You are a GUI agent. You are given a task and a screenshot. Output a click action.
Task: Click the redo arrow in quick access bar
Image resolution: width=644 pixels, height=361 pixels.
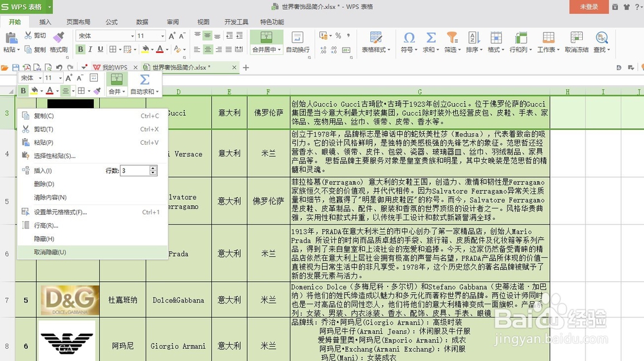pyautogui.click(x=70, y=68)
